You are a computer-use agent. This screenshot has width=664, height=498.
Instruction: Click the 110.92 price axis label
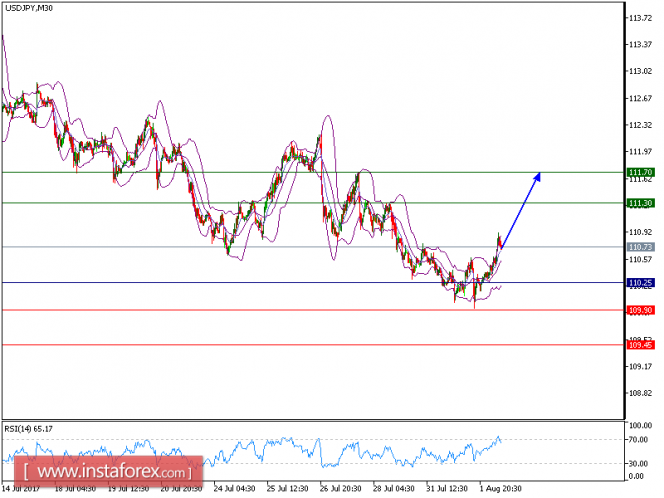640,232
